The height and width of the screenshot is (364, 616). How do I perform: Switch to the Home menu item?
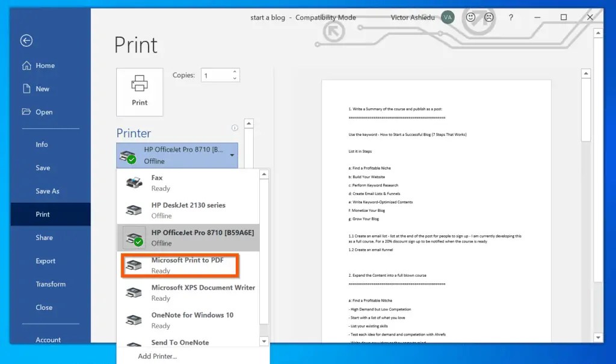tap(42, 65)
